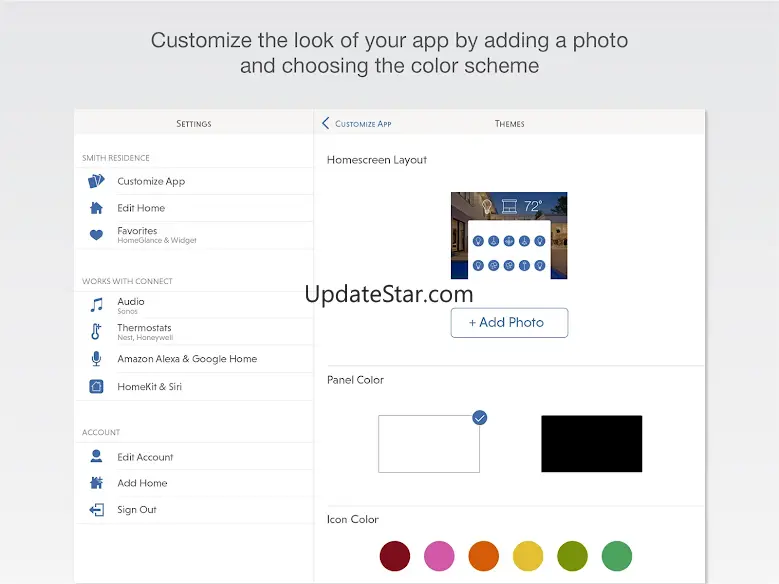Screen dimensions: 779x584
Task: Click the Sign Out arrow icon
Action: [96, 510]
